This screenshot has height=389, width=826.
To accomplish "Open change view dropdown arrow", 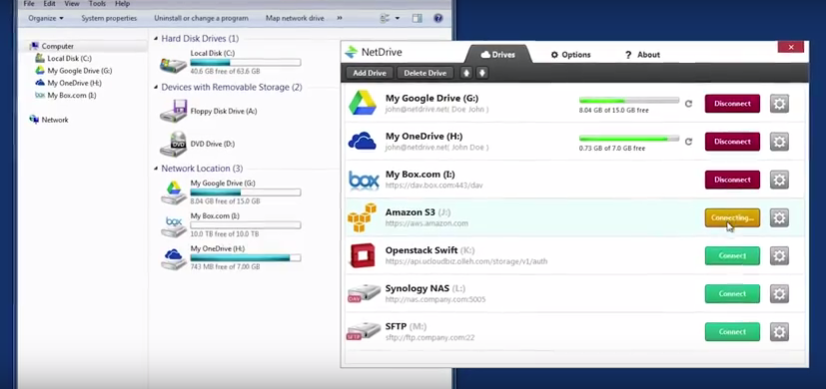I will click(397, 18).
